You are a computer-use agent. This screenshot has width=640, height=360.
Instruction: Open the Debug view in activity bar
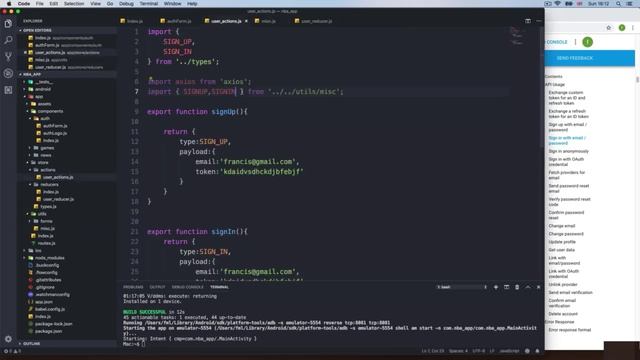(x=8, y=73)
